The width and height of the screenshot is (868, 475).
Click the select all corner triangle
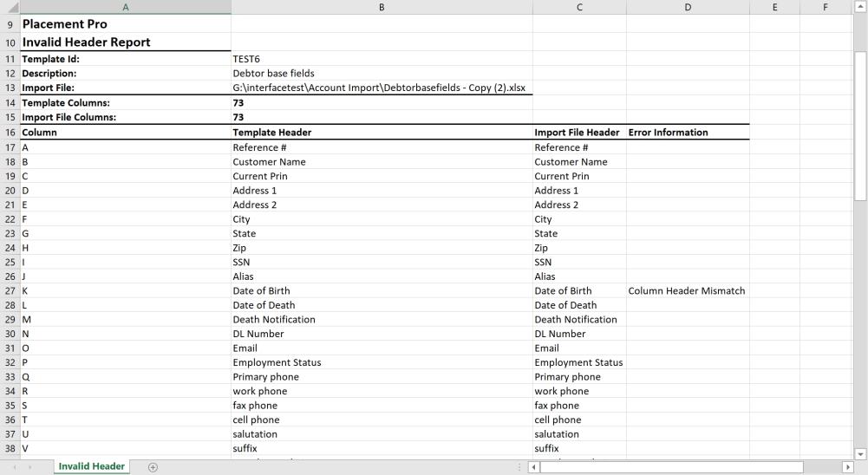click(10, 7)
